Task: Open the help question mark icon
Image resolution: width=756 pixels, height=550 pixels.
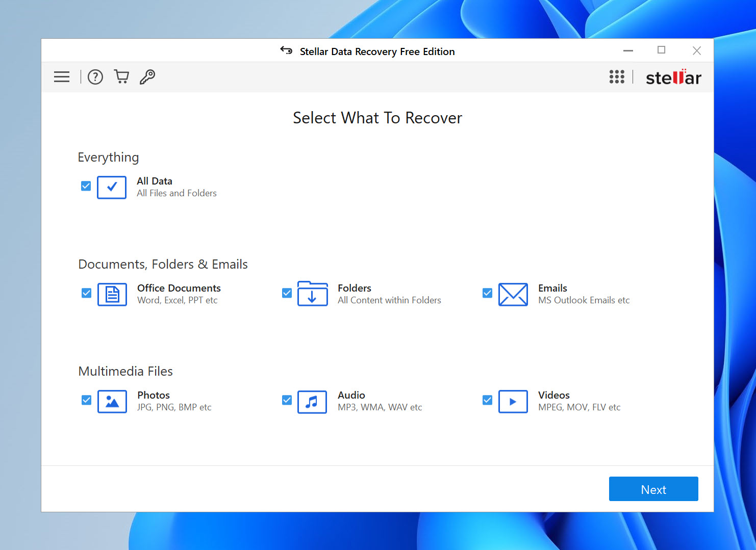Action: tap(95, 77)
